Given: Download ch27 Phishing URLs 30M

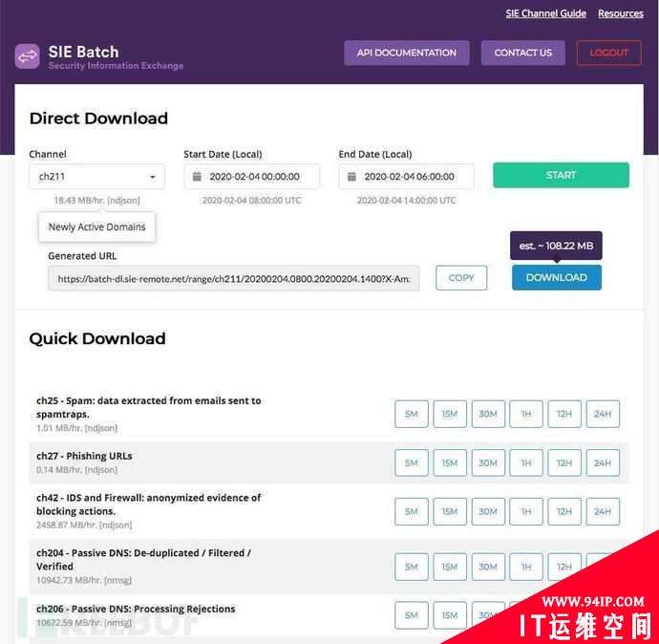Looking at the screenshot, I should click(488, 462).
